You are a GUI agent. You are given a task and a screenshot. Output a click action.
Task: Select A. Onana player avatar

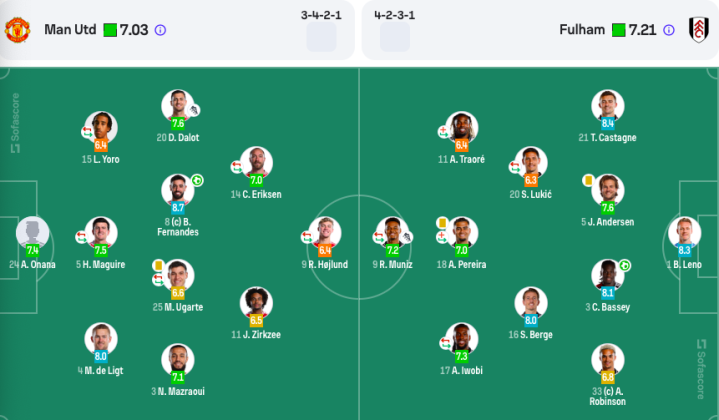click(33, 233)
